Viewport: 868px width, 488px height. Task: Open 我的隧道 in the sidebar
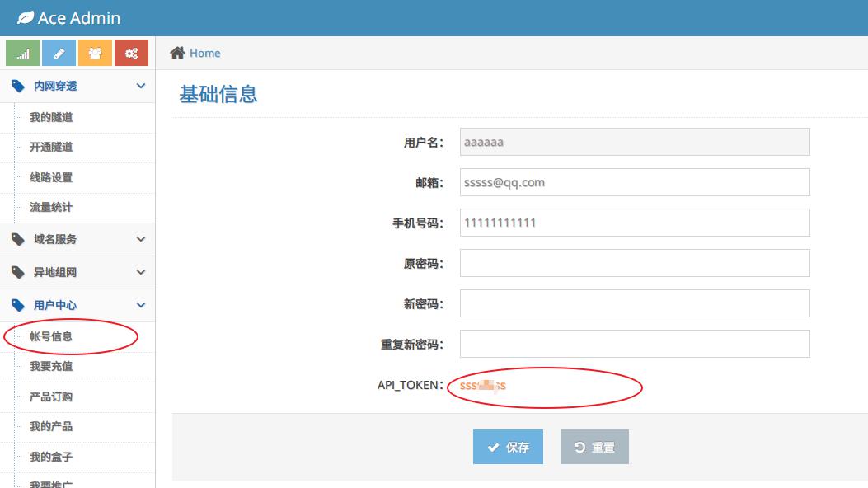tap(51, 117)
